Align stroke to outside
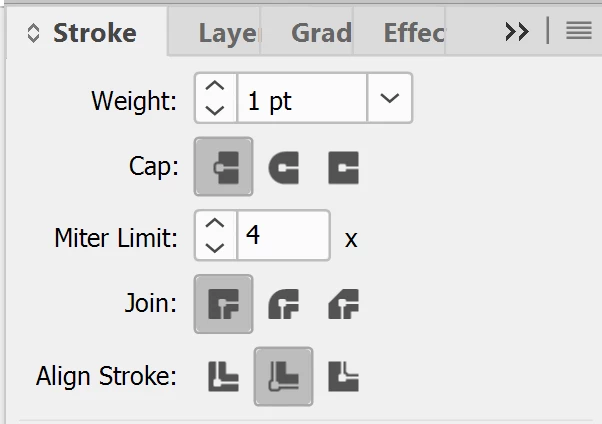The height and width of the screenshot is (424, 602). point(343,376)
